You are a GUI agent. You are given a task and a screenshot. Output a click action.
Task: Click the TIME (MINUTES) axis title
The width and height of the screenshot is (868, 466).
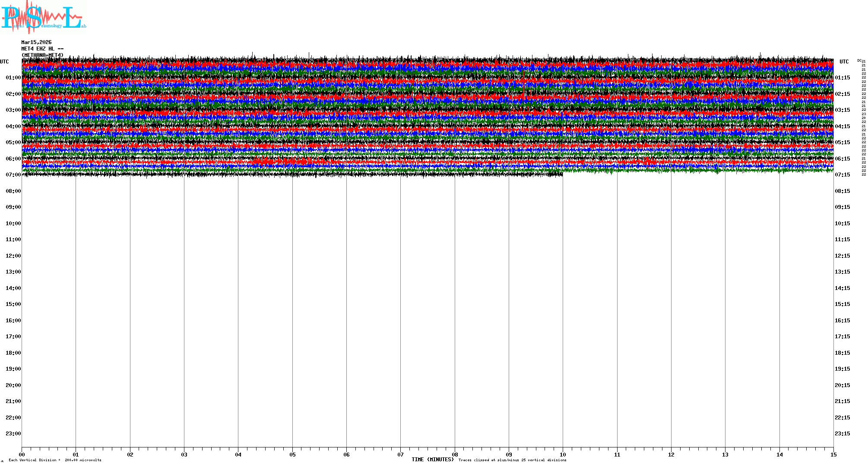432,460
